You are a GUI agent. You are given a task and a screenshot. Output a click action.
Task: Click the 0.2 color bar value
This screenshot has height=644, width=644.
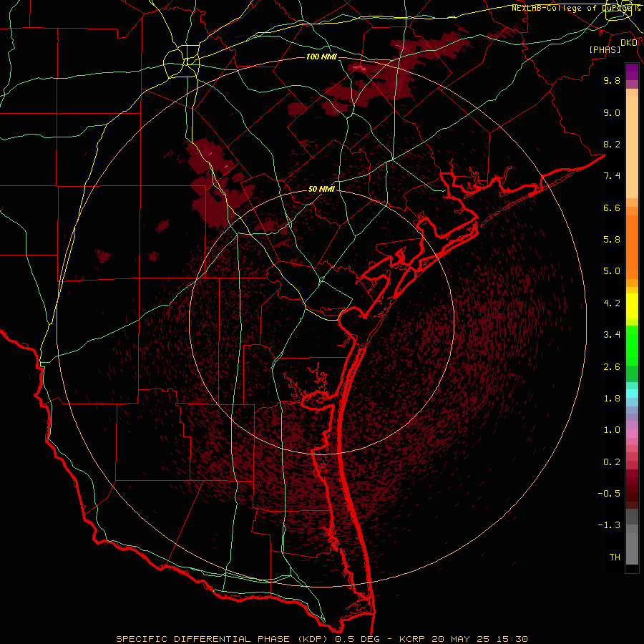[x=612, y=462]
